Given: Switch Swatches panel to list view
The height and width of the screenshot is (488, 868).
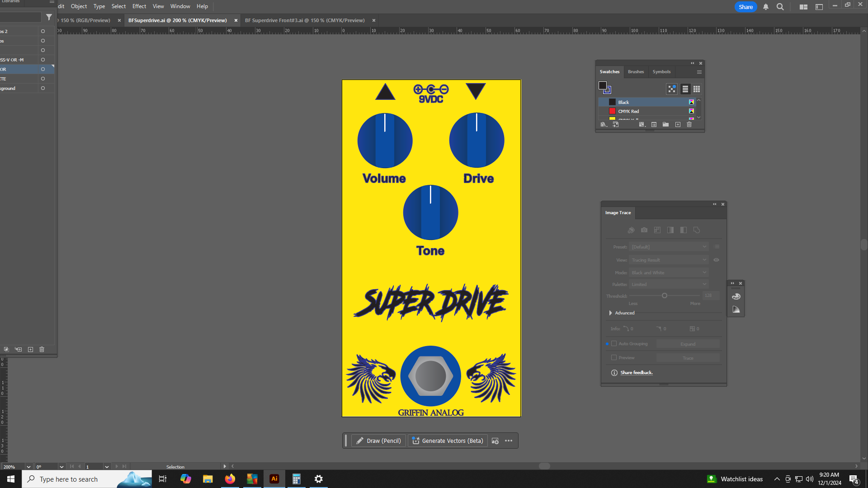Looking at the screenshot, I should point(685,89).
